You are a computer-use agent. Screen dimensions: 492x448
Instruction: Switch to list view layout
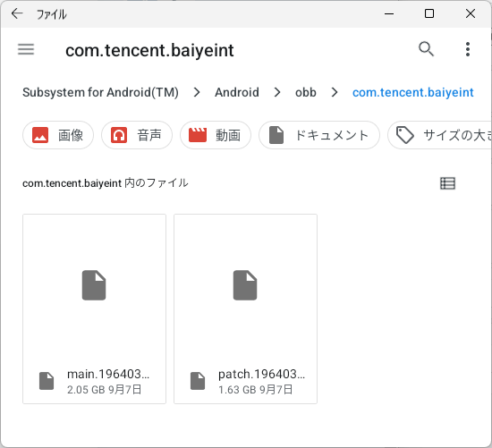447,183
